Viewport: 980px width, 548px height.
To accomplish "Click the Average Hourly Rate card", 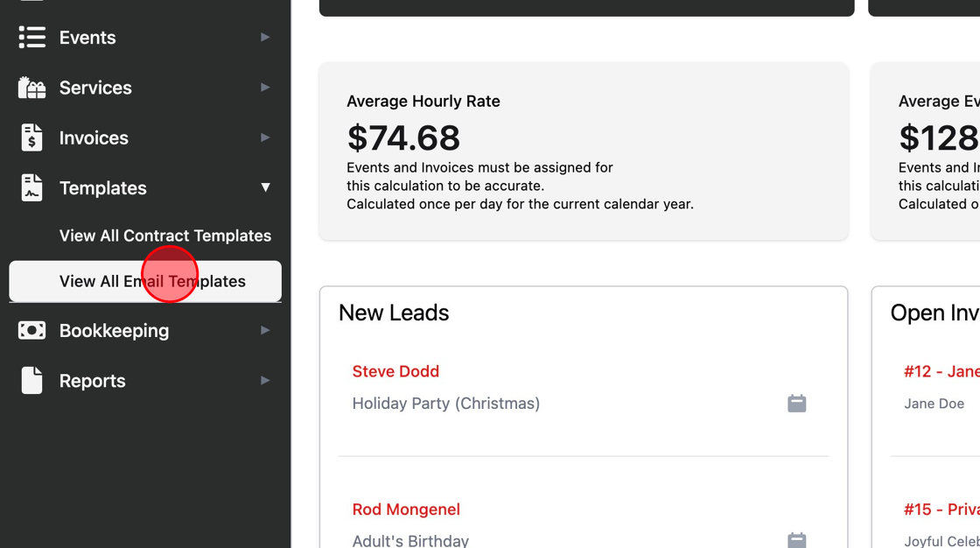I will pyautogui.click(x=584, y=151).
